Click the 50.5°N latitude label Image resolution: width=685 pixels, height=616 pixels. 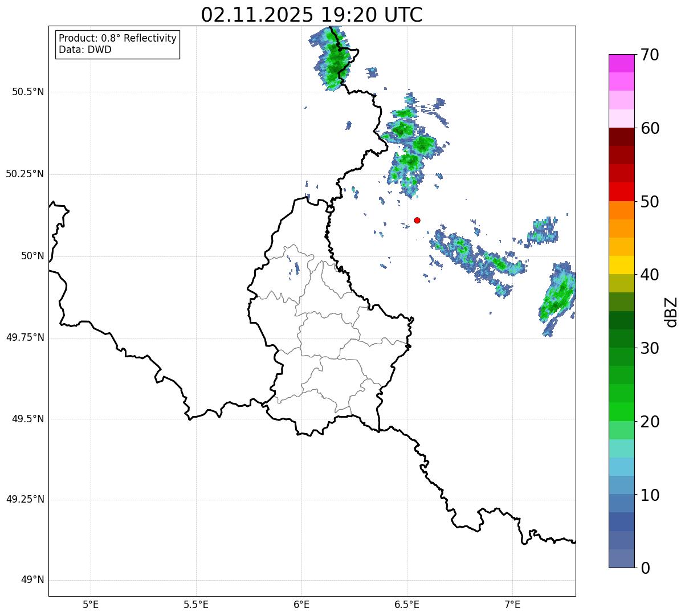[28, 92]
